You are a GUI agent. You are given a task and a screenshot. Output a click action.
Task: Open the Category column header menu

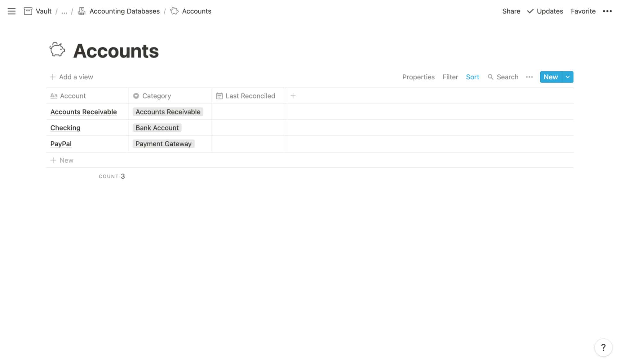point(156,96)
